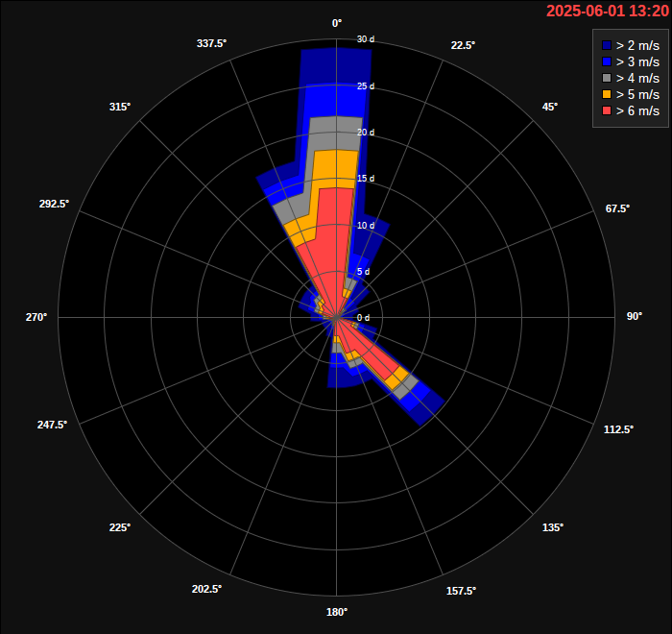Screen dimensions: 672x634
Task: Click the timestamp 2025-06-01 13:20
Action: coord(608,11)
